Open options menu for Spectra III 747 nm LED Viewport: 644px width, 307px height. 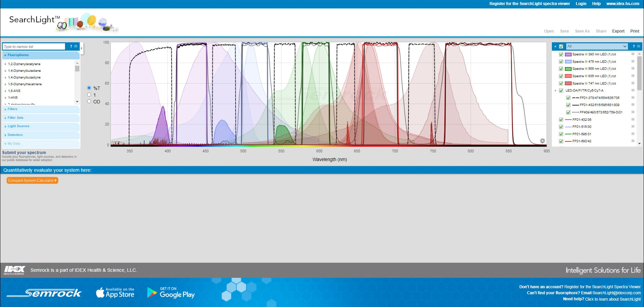tap(633, 83)
